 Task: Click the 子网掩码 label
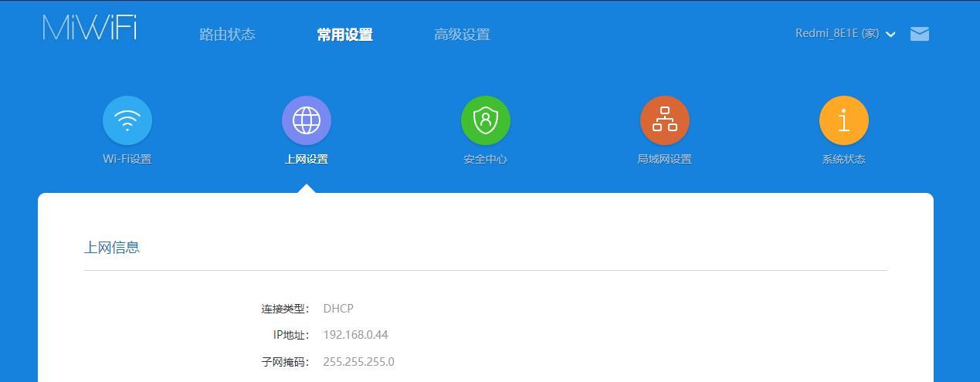point(285,362)
